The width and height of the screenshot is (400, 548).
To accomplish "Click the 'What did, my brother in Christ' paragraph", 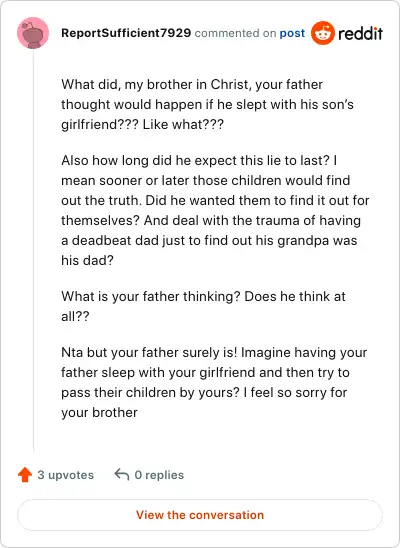I will (208, 104).
